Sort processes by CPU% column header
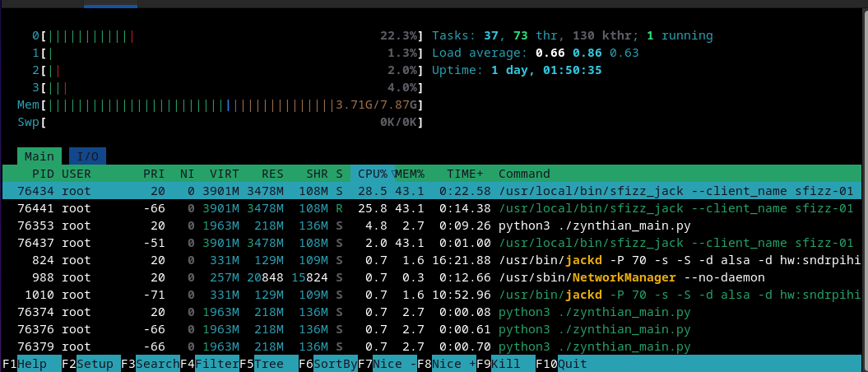Screen dimensions: 868x372 372,174
